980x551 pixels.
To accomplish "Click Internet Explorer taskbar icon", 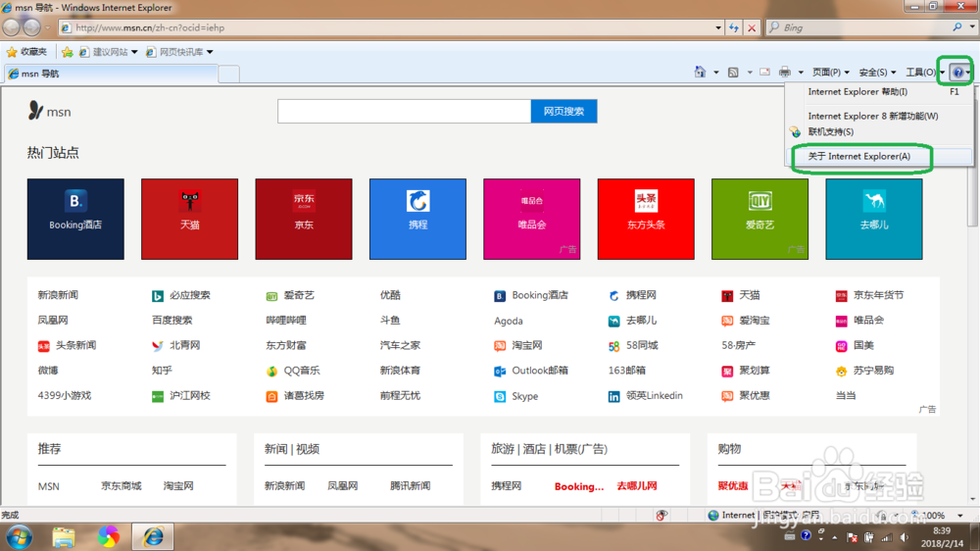I will coord(153,537).
